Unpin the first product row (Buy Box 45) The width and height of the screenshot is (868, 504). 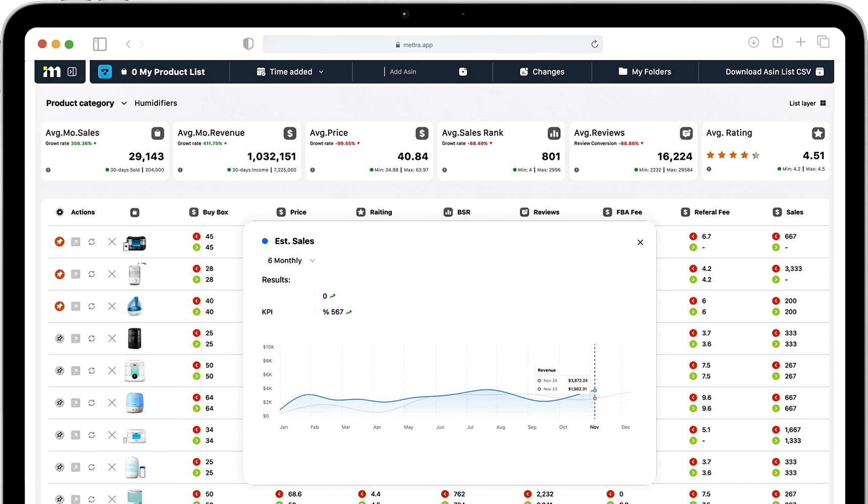(60, 242)
